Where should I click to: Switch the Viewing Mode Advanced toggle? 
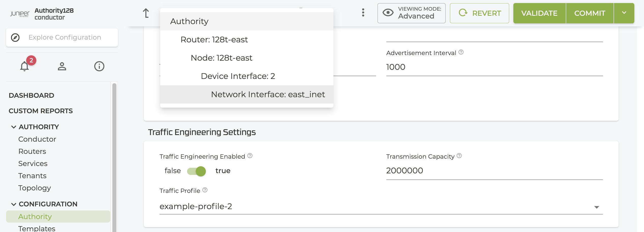411,13
